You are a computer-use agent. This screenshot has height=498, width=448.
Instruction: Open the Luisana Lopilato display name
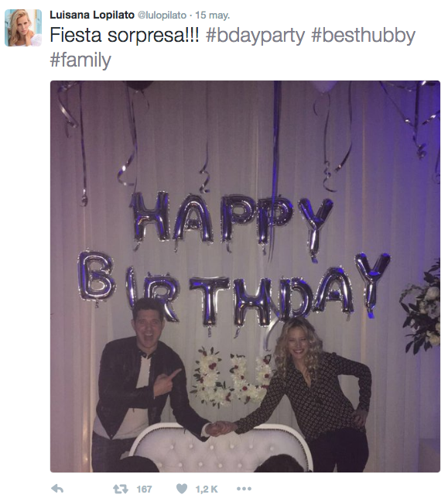92,15
